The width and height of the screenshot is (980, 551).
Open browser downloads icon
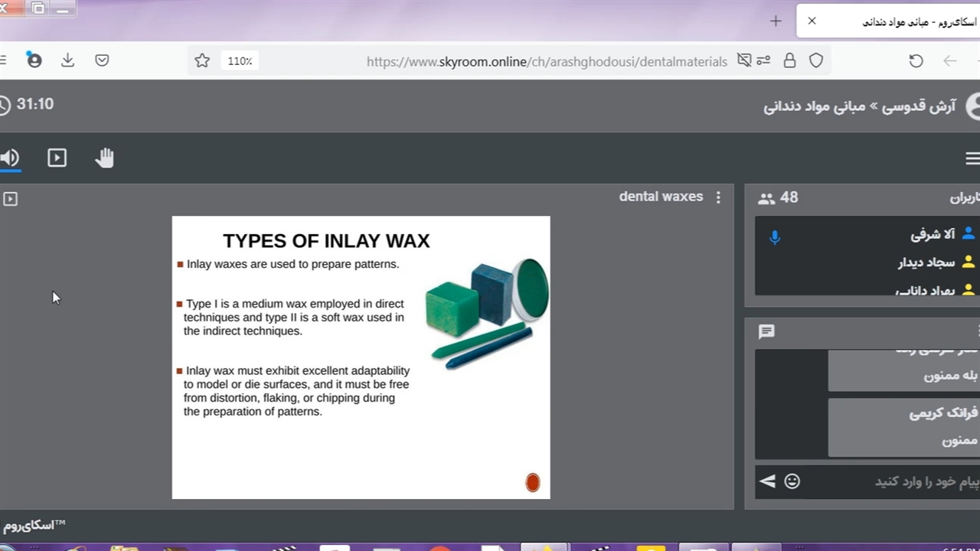click(68, 60)
